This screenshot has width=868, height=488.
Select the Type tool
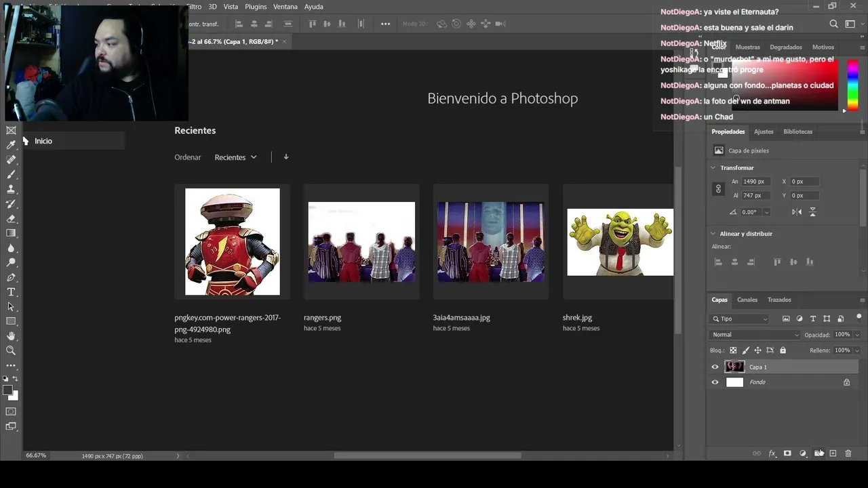point(11,292)
